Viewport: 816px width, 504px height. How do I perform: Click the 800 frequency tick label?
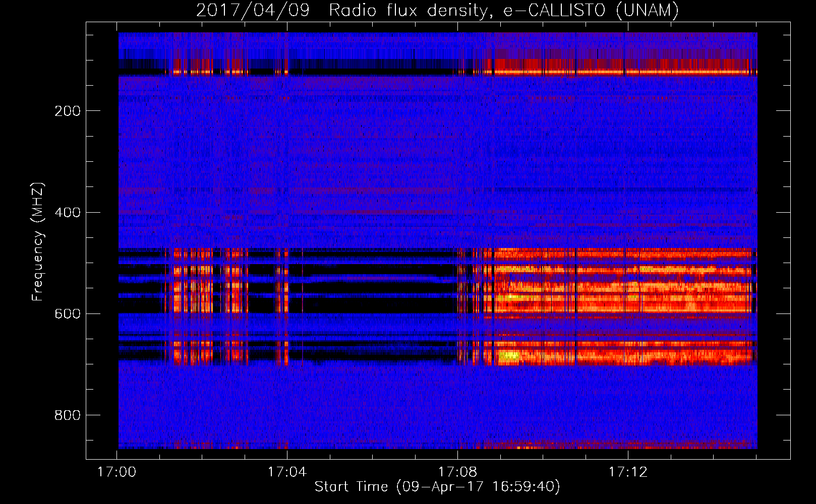point(68,415)
